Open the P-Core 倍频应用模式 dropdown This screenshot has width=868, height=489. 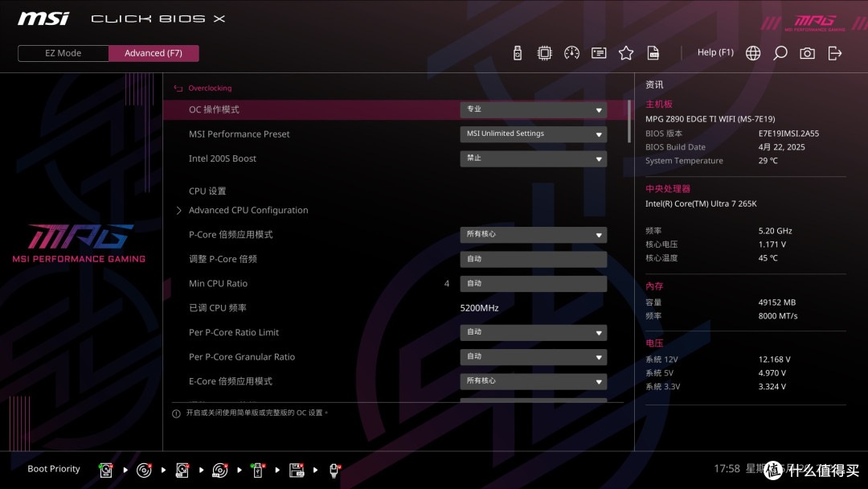(x=533, y=235)
